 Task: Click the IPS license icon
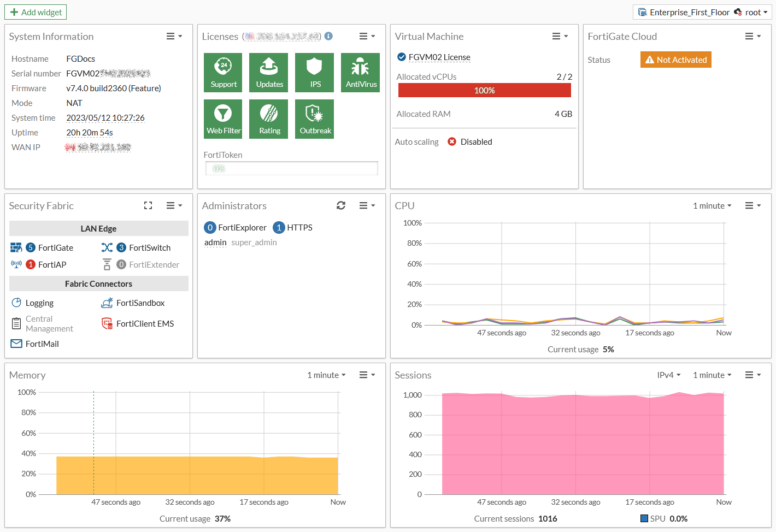[314, 73]
